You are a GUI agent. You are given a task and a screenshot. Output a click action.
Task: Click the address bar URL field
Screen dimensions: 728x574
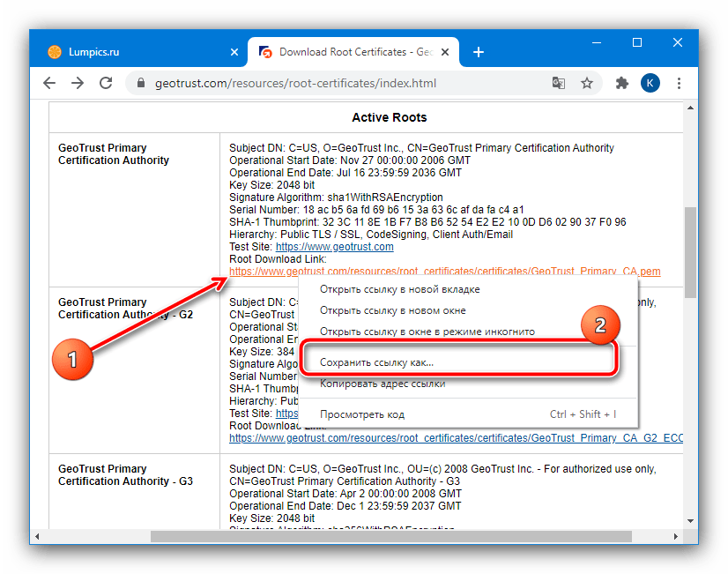pos(335,84)
